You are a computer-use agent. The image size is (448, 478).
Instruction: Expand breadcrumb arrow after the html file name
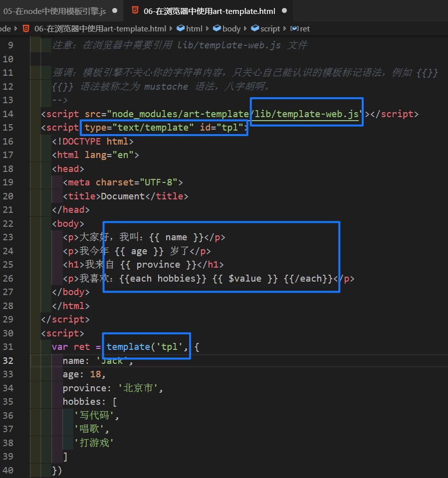(x=171, y=28)
